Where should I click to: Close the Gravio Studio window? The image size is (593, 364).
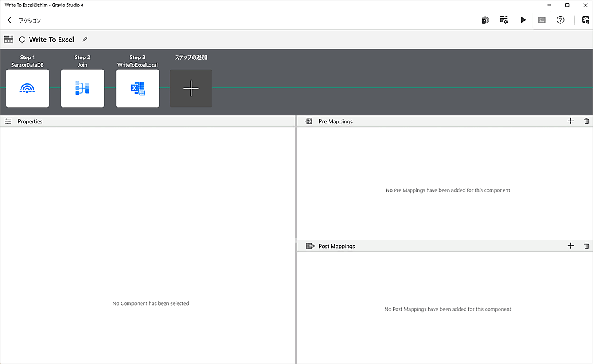[x=585, y=5]
